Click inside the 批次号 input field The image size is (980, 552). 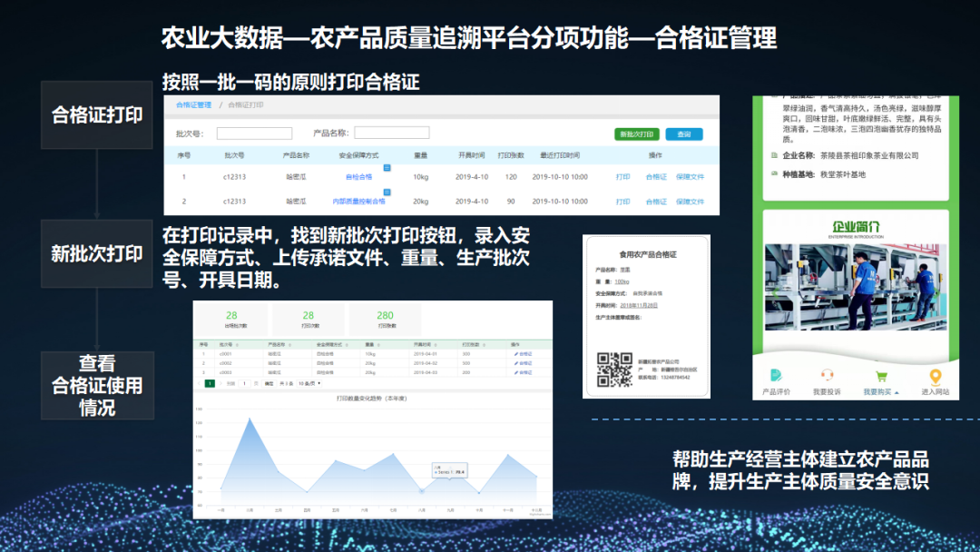tap(253, 132)
